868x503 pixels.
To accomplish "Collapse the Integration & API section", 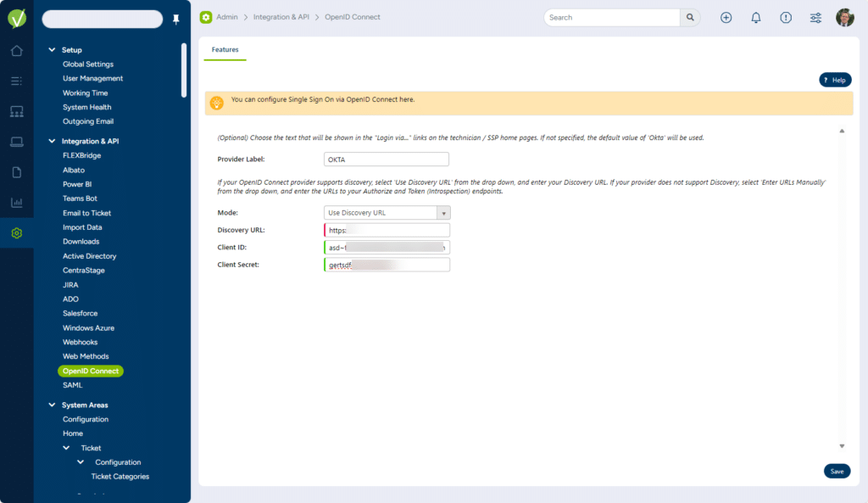I will (x=52, y=141).
